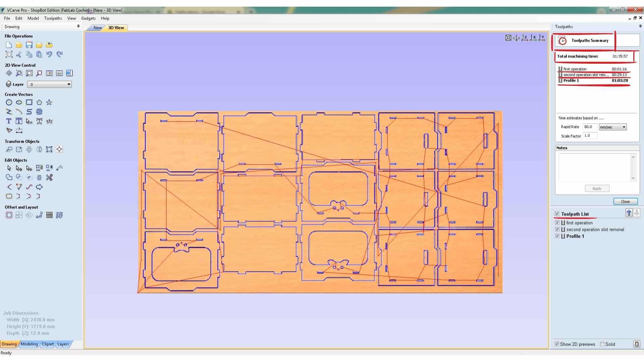The height and width of the screenshot is (362, 644).
Task: Click the Undo arrow icon
Action: pyautogui.click(x=49, y=54)
